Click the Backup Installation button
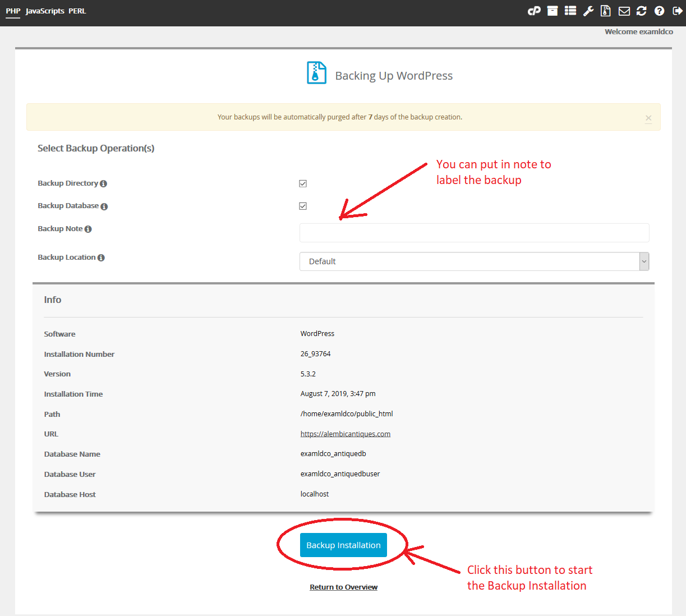 point(343,545)
